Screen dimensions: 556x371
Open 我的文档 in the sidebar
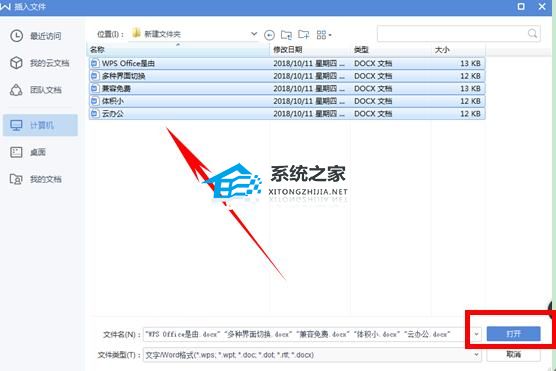[x=36, y=179]
